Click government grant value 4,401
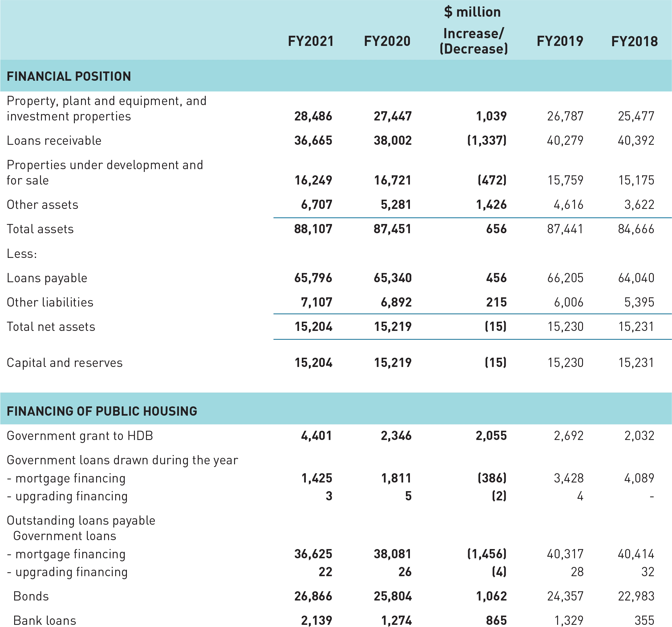Image resolution: width=672 pixels, height=627 pixels. 317,436
